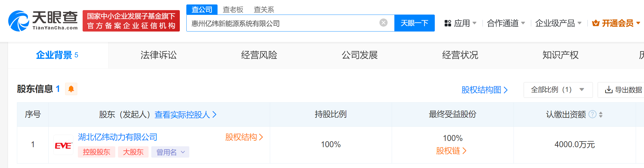The height and width of the screenshot is (168, 644).
Task: Click the 股东信息 section heading
Action: click(35, 89)
